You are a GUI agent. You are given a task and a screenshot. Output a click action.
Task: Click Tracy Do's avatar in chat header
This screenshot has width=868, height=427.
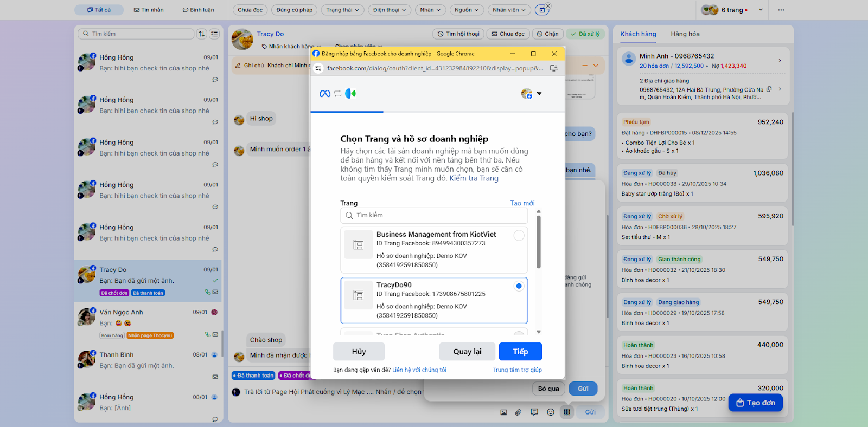(242, 40)
